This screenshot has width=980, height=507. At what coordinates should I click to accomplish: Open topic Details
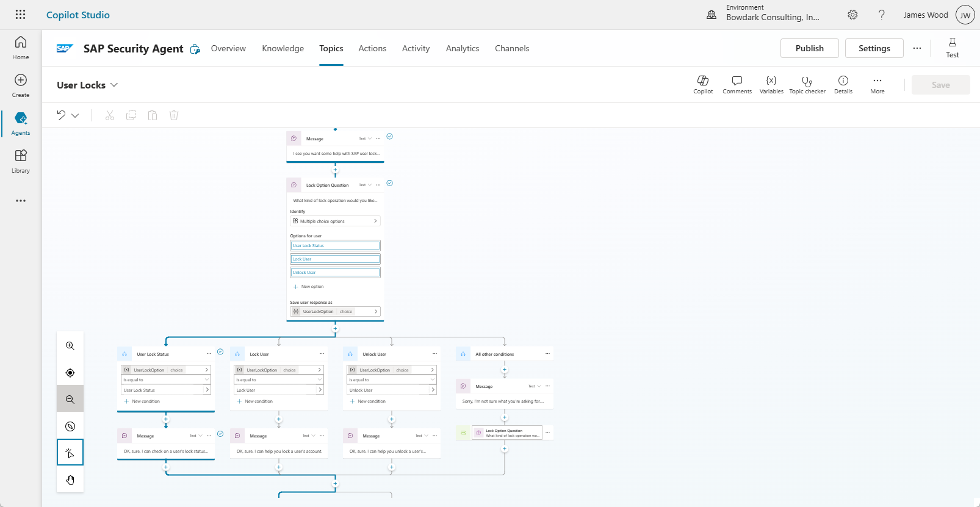(843, 85)
